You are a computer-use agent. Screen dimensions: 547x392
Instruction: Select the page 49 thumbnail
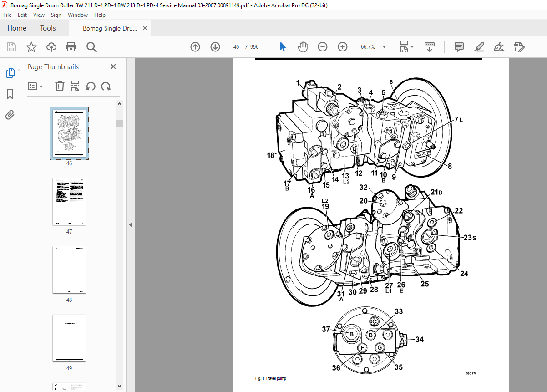pyautogui.click(x=69, y=338)
